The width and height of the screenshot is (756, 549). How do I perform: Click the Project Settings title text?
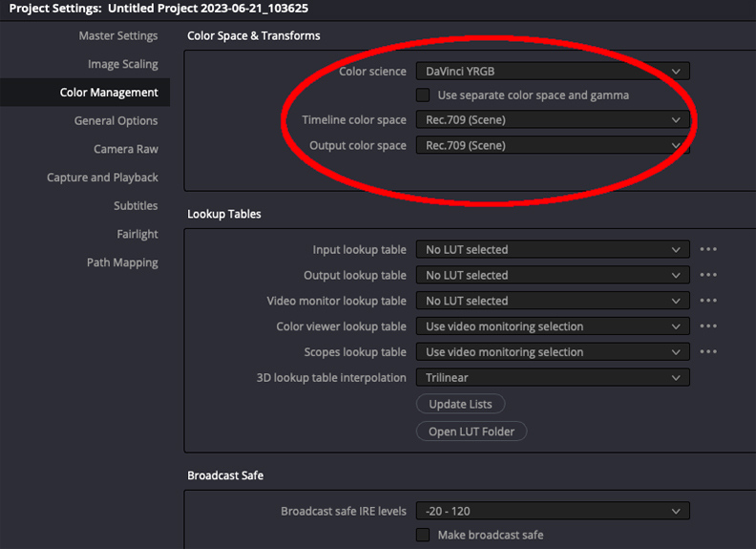click(x=158, y=9)
